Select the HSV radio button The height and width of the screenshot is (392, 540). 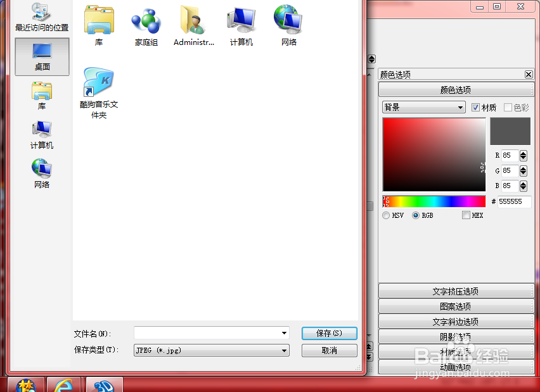[386, 215]
